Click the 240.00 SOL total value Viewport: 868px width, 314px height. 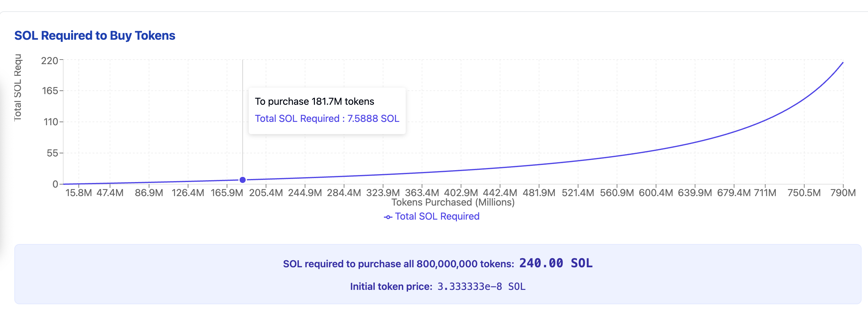[555, 263]
